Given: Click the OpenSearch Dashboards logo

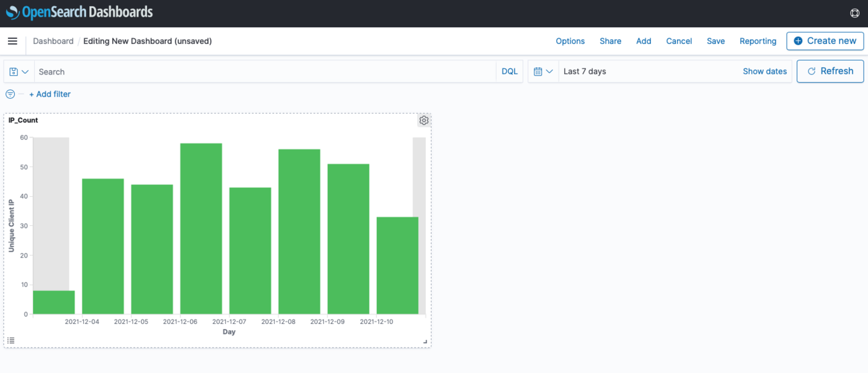Looking at the screenshot, I should [79, 12].
